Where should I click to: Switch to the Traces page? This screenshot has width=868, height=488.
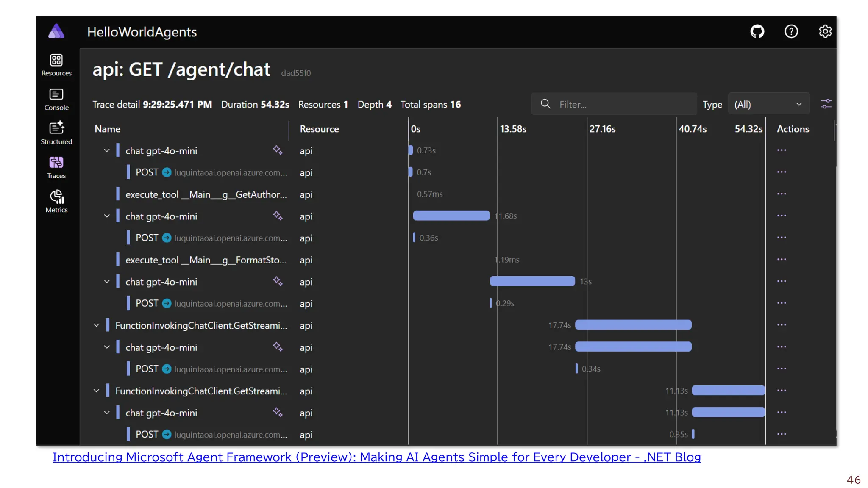tap(56, 168)
